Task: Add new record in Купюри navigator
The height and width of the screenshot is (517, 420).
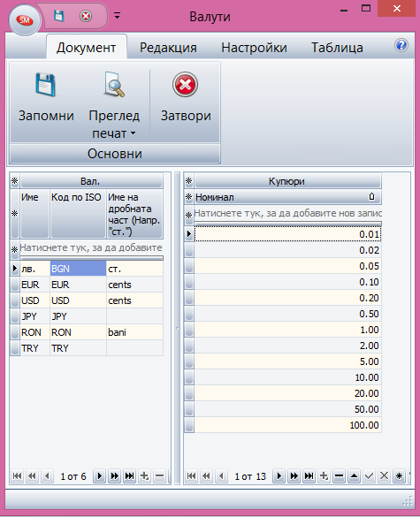Action: click(324, 475)
